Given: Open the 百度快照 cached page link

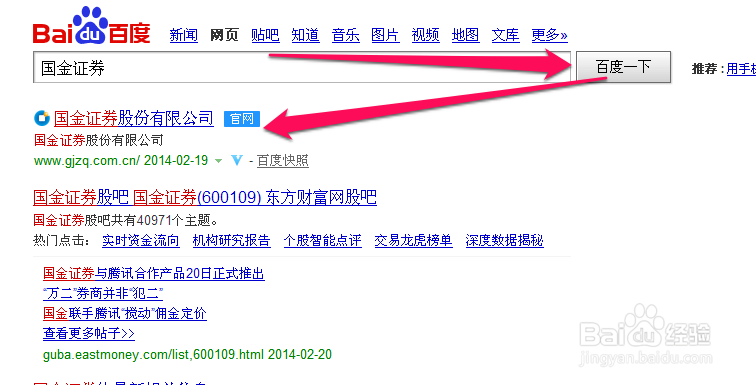Looking at the screenshot, I should click(x=283, y=160).
